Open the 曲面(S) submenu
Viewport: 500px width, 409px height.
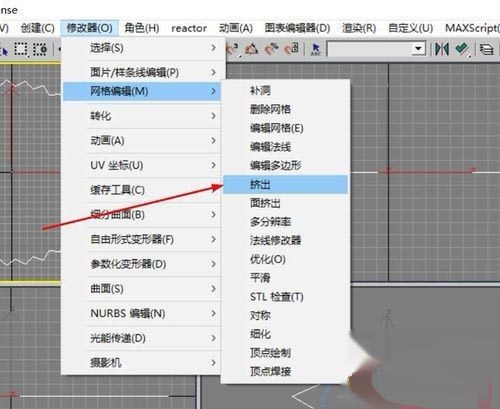pyautogui.click(x=142, y=289)
